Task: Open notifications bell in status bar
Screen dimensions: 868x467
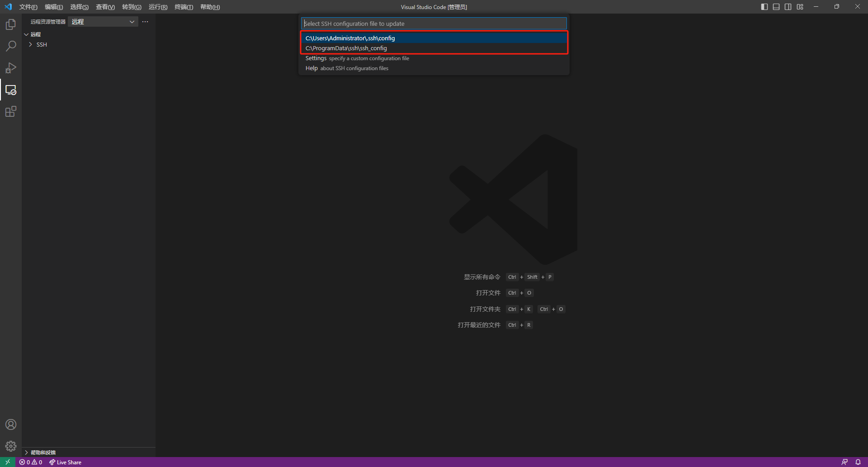Action: [x=858, y=462]
